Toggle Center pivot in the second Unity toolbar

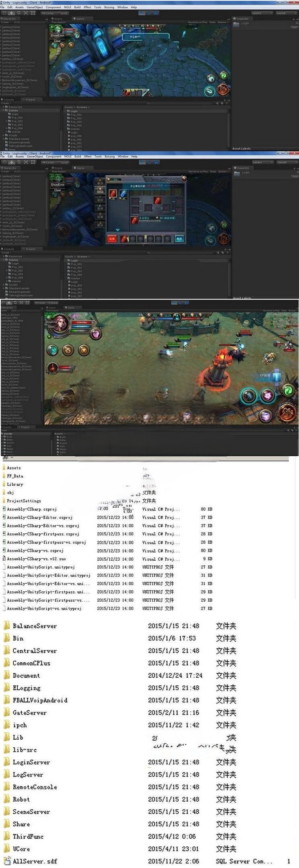pyautogui.click(x=48, y=162)
